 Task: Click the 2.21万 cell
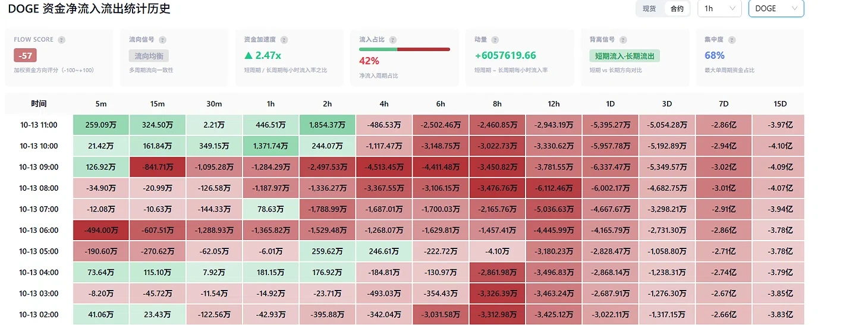pos(214,125)
